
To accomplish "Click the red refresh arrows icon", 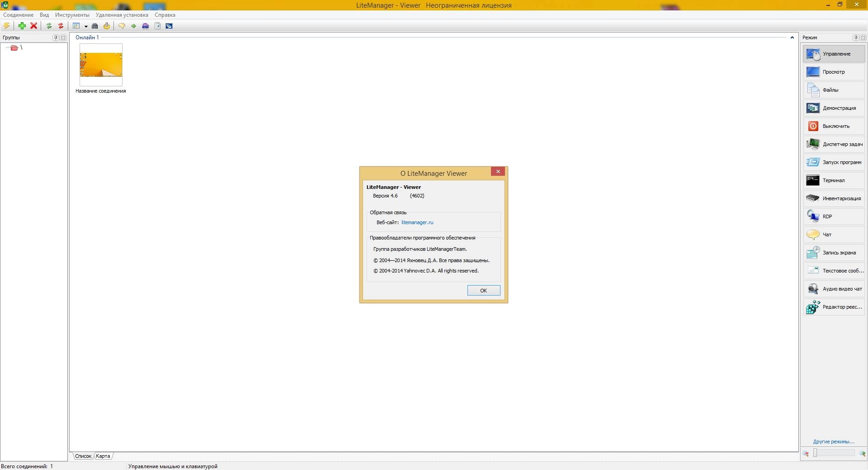I will point(61,26).
